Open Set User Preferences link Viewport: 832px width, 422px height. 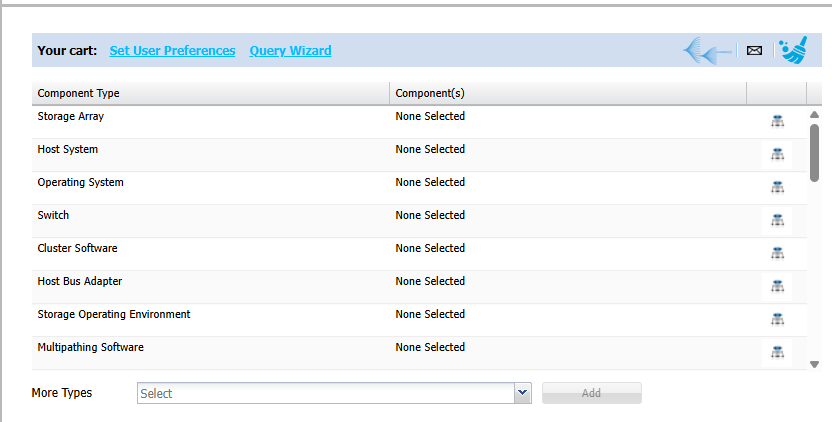click(x=172, y=50)
